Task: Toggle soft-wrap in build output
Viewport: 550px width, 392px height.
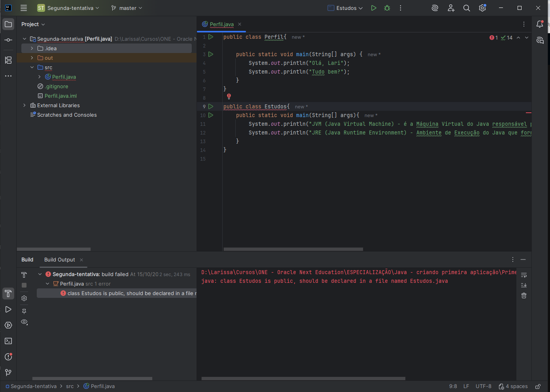Action: [524, 275]
